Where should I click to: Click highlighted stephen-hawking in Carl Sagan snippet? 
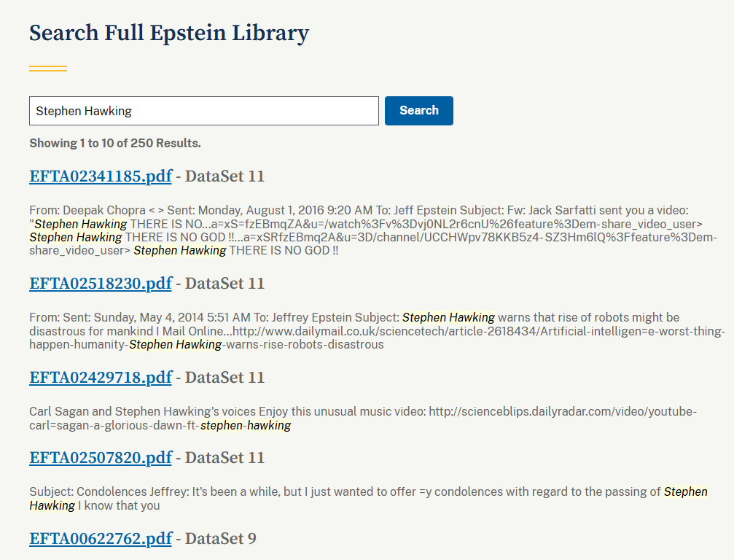point(246,426)
